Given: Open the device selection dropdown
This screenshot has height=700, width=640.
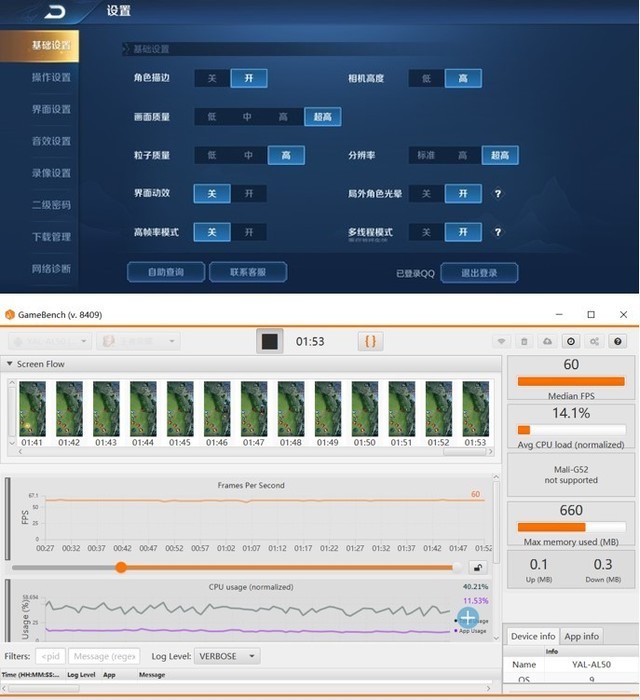Looking at the screenshot, I should click(50, 342).
